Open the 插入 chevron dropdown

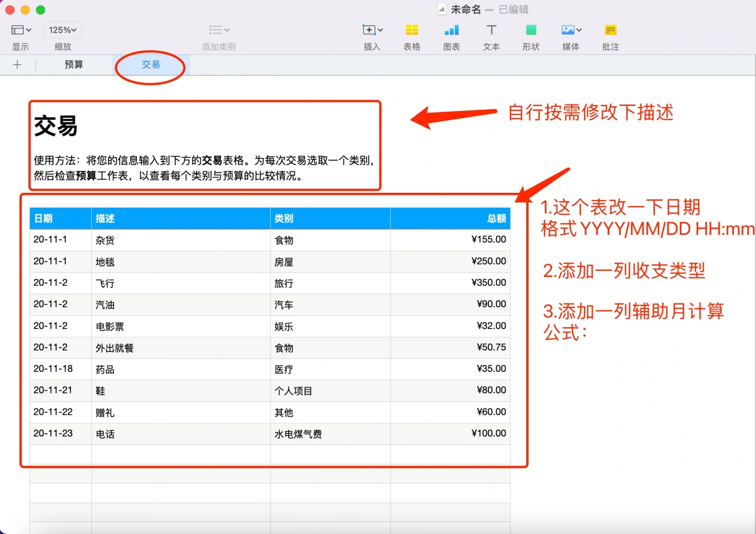click(x=380, y=30)
